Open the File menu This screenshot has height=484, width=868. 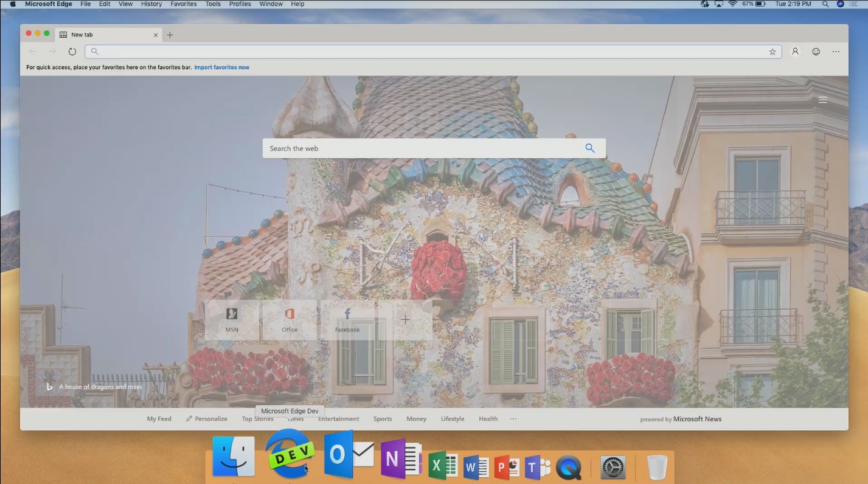tap(86, 4)
